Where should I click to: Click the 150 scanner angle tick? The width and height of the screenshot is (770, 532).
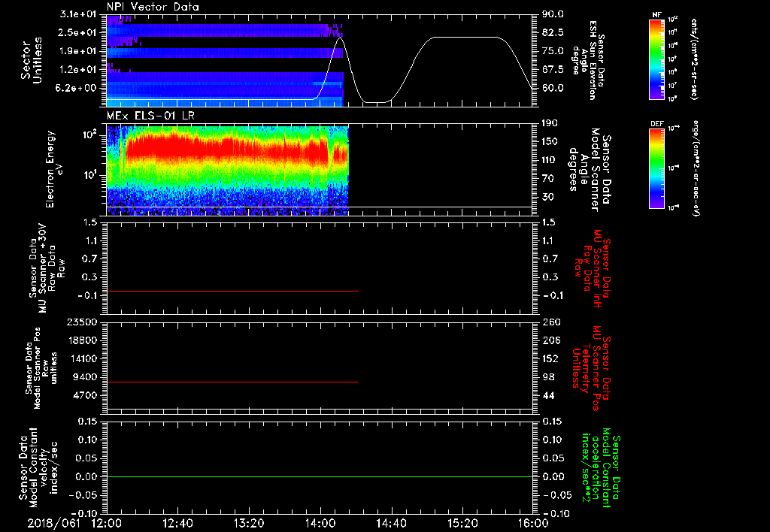point(550,142)
